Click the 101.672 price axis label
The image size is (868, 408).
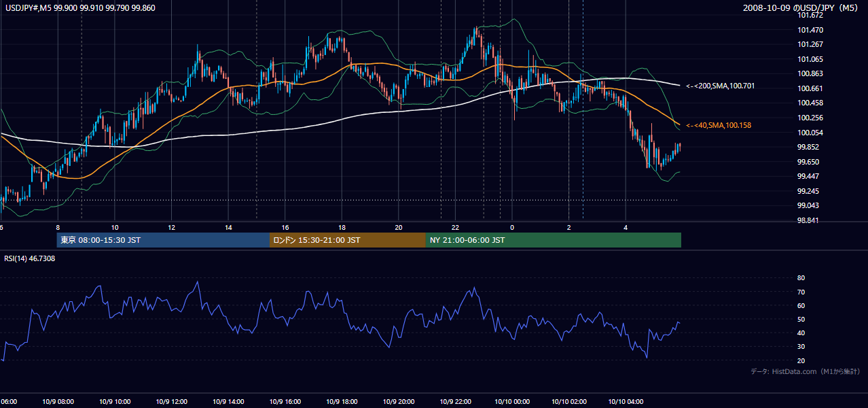(811, 16)
